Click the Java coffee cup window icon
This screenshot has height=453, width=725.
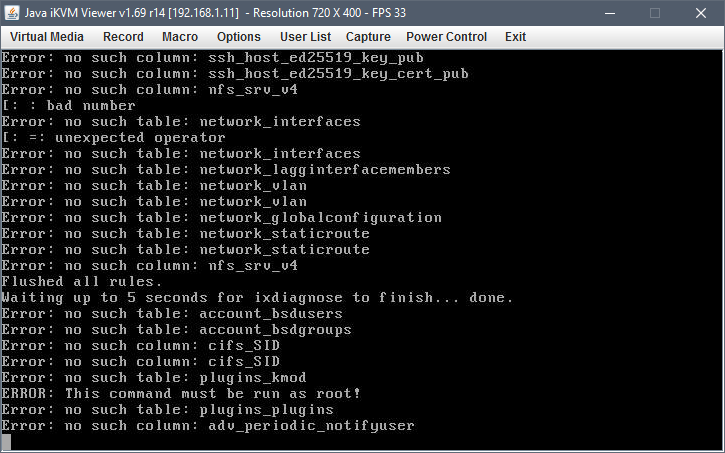(x=12, y=12)
